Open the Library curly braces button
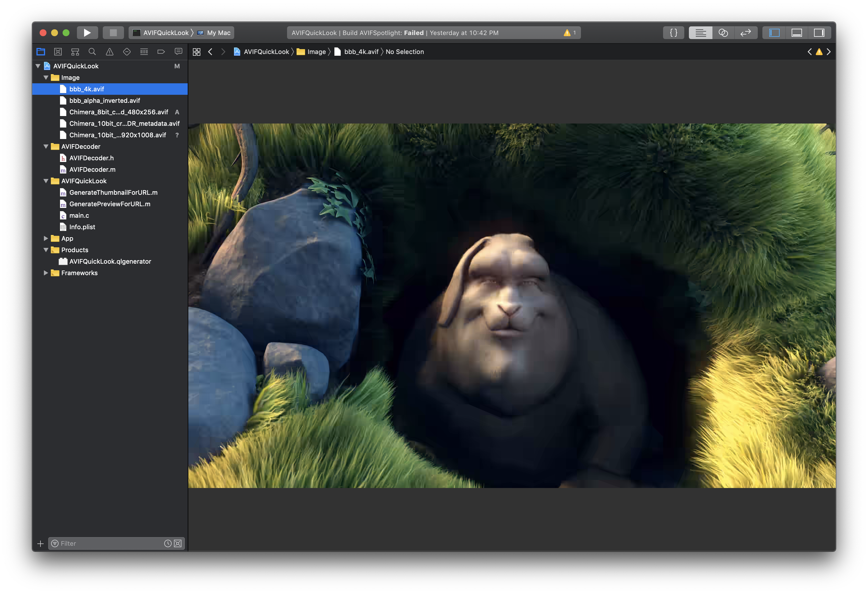The width and height of the screenshot is (868, 594). [673, 33]
